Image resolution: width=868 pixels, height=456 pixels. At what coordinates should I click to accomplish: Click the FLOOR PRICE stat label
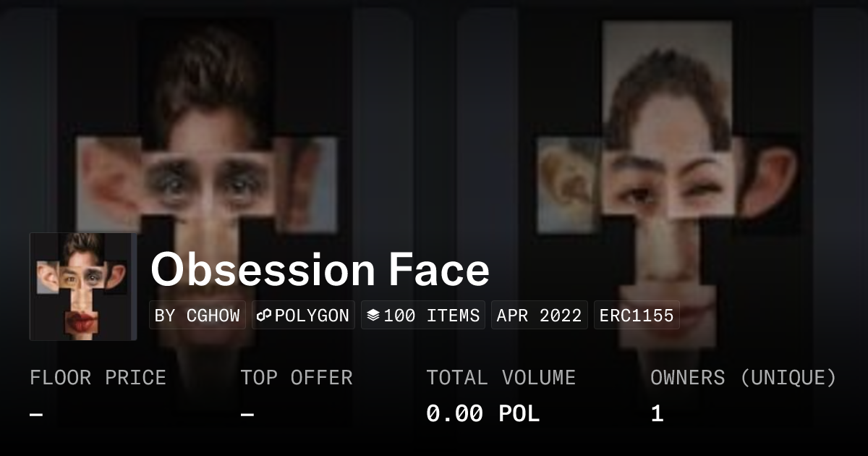(x=98, y=378)
